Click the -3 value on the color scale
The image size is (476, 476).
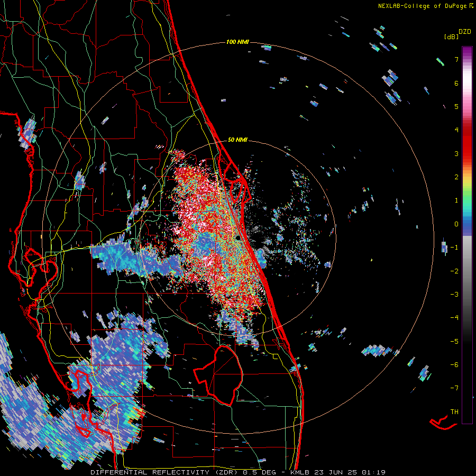click(x=454, y=295)
